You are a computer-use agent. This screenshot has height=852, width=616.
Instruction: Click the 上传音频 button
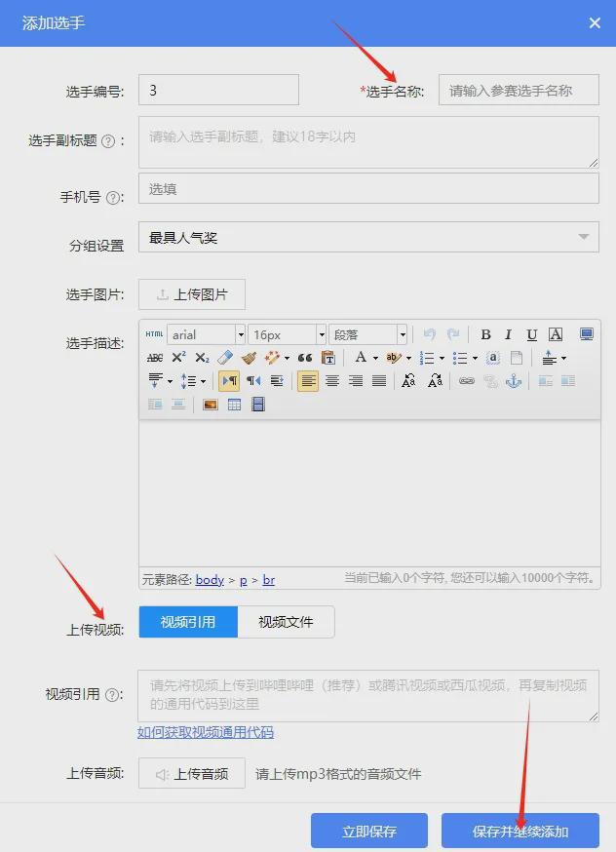coord(192,773)
